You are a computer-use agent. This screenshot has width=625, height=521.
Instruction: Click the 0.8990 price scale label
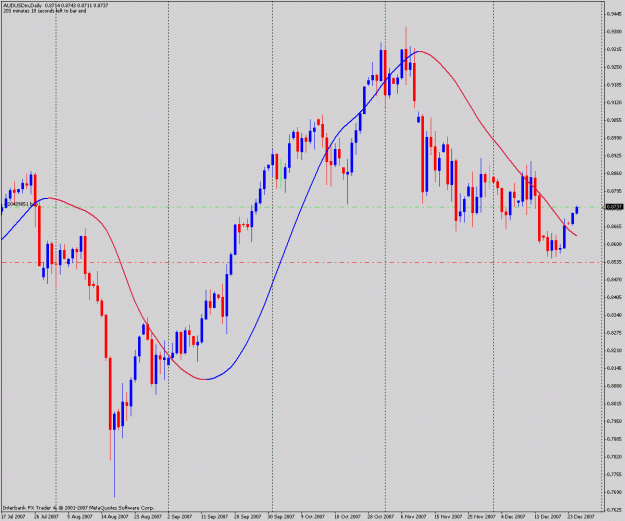click(x=614, y=138)
